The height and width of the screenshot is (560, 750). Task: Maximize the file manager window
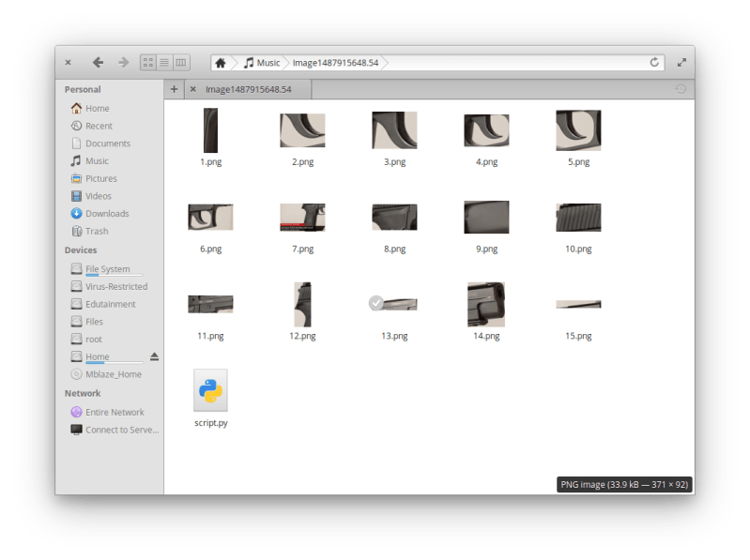pyautogui.click(x=681, y=62)
